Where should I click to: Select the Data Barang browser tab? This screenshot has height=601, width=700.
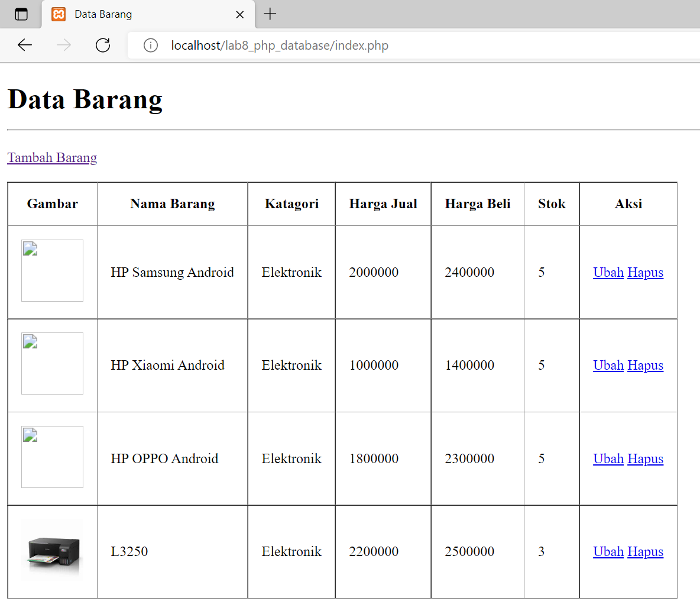click(148, 14)
